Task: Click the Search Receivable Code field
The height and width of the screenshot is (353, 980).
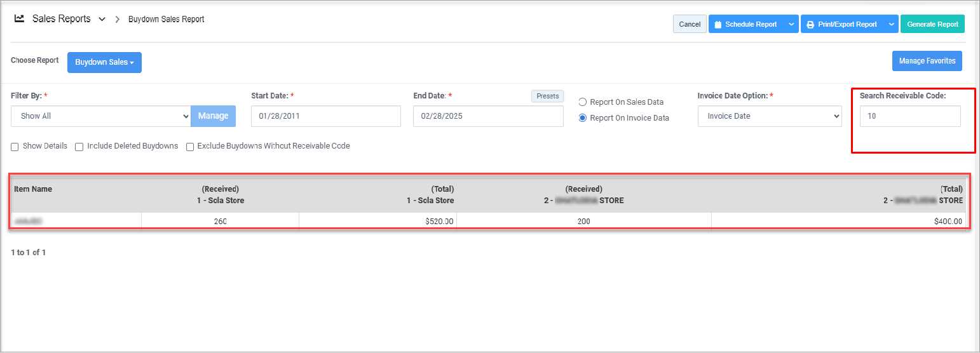Action: pyautogui.click(x=909, y=116)
